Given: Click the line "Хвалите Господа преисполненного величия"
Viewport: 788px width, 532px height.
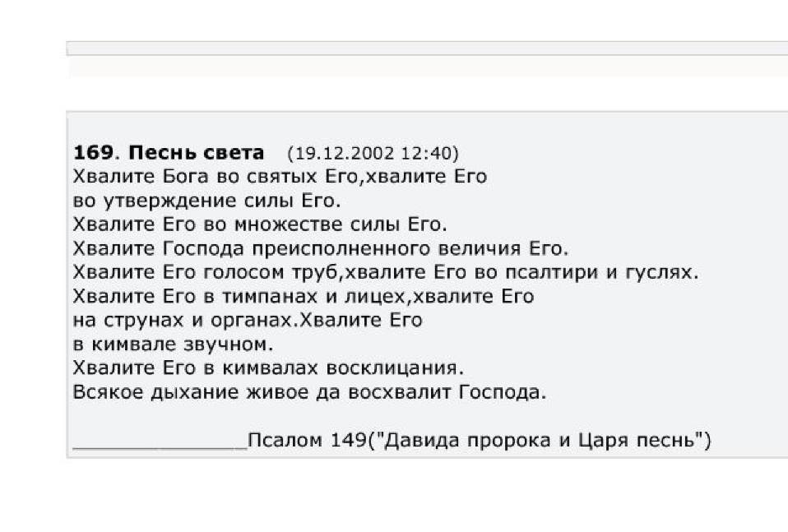Looking at the screenshot, I should (x=321, y=248).
